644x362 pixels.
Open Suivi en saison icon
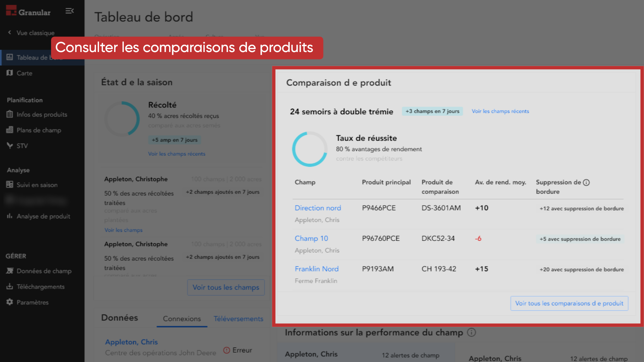click(x=10, y=185)
